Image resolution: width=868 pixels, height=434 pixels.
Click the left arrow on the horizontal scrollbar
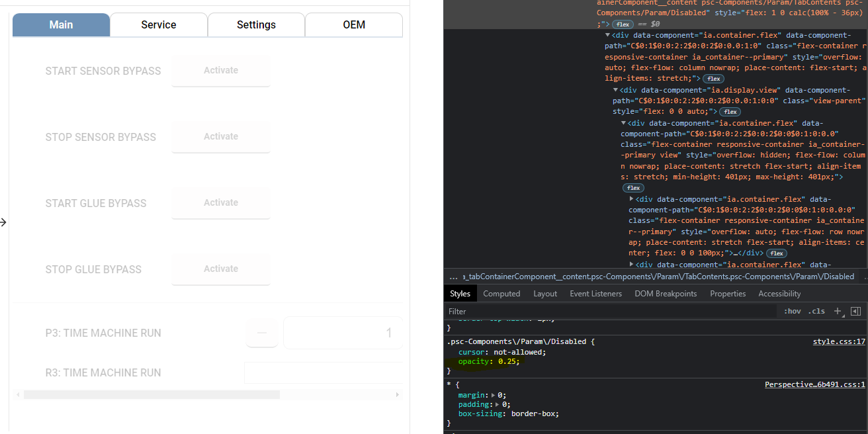(18, 394)
